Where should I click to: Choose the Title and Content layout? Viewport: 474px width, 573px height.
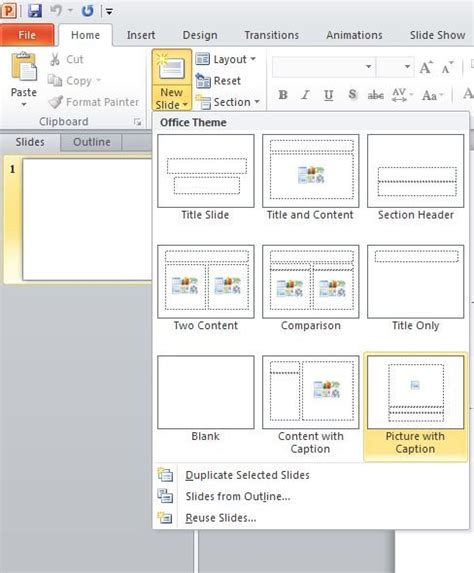311,178
